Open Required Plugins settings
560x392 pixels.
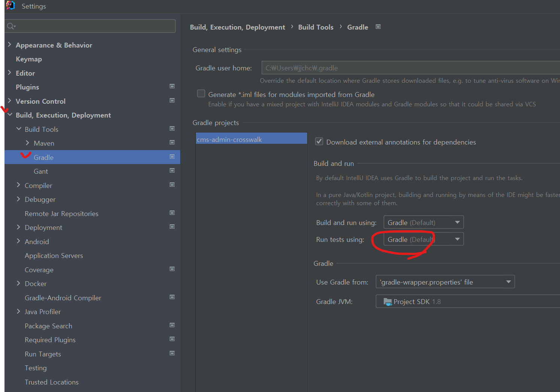point(50,340)
